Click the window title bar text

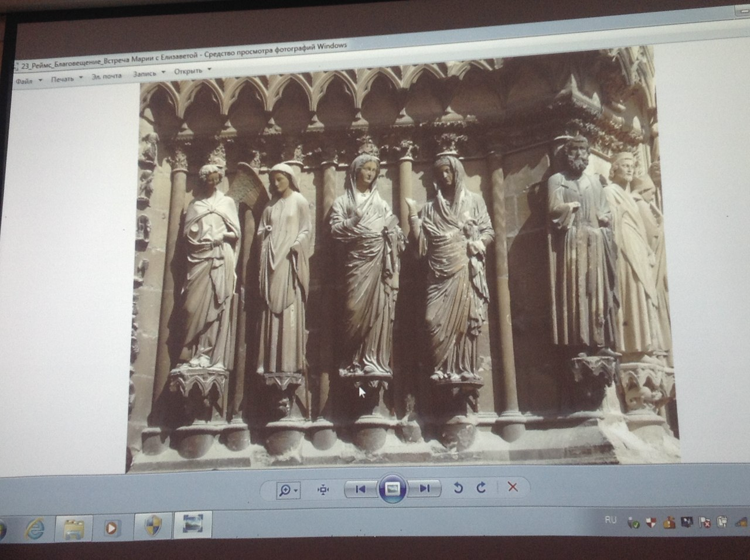click(184, 55)
